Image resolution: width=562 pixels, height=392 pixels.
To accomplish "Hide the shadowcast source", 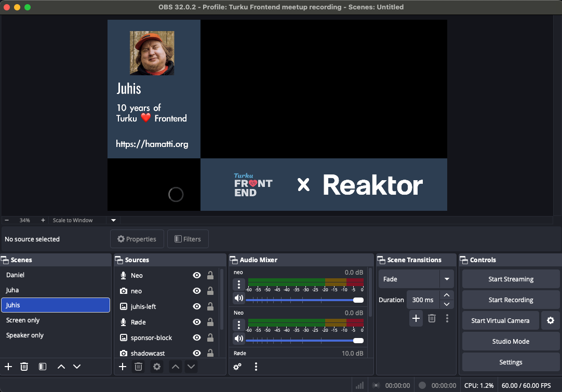I will 197,353.
